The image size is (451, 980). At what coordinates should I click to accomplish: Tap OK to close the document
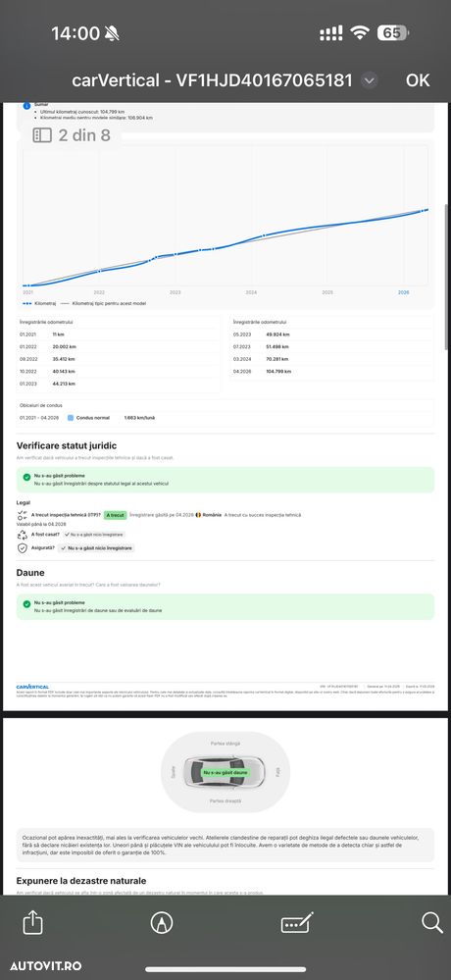click(418, 80)
